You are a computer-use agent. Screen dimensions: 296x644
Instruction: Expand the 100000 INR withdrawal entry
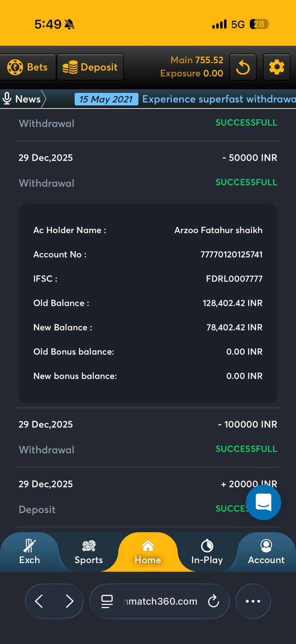pyautogui.click(x=148, y=437)
